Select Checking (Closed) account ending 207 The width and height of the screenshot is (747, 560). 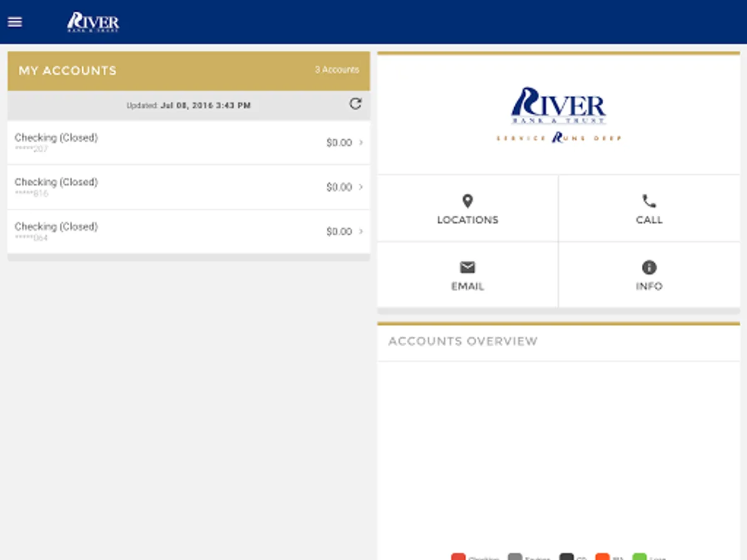(189, 142)
